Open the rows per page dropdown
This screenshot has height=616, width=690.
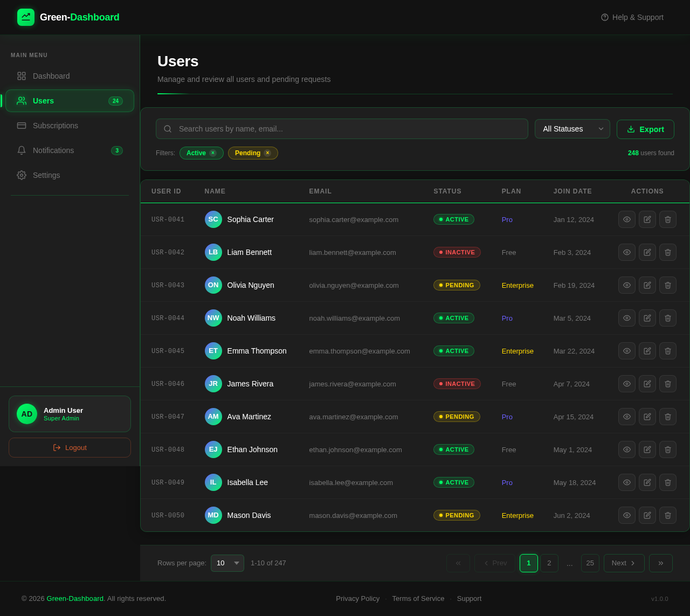pyautogui.click(x=227, y=563)
